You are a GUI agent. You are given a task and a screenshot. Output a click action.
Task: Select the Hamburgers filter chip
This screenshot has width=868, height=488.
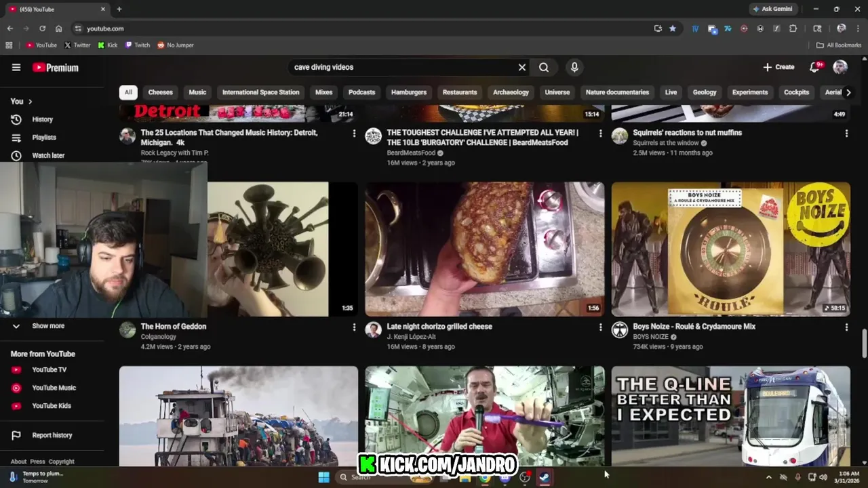409,92
